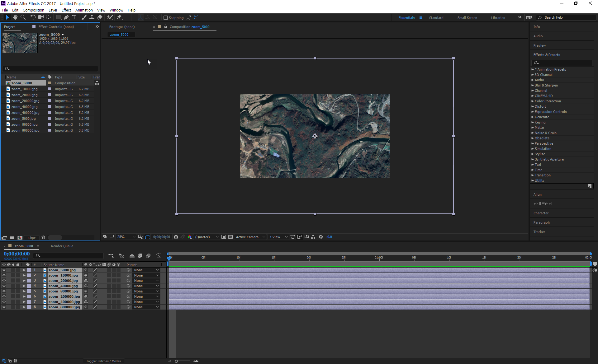Select the Clone Stamp tool
The width and height of the screenshot is (598, 364).
[x=92, y=17]
